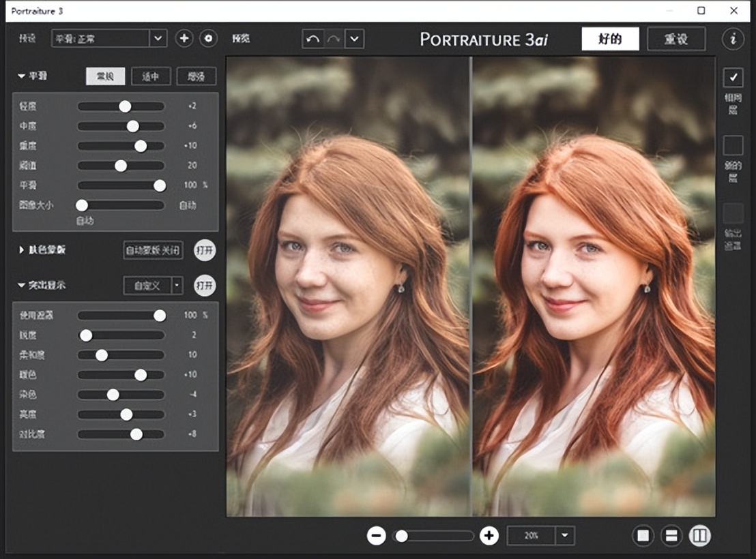Open preset settings gear icon
The width and height of the screenshot is (756, 559).
point(208,38)
